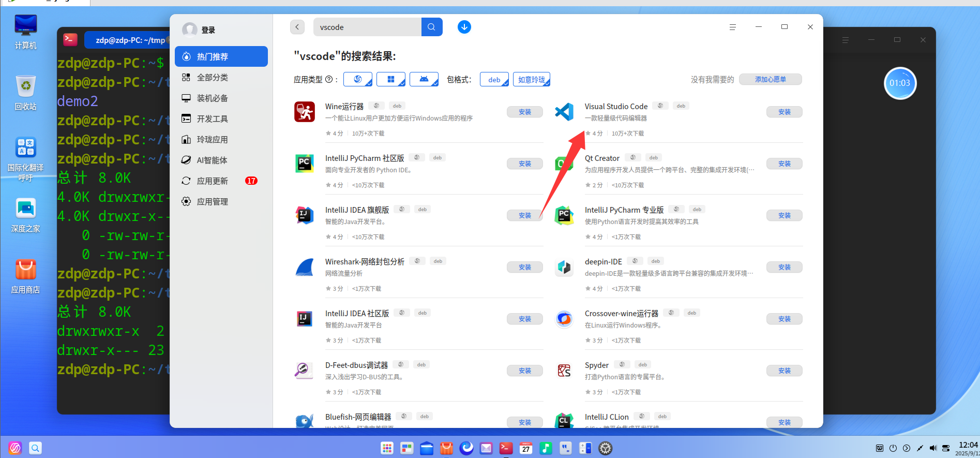
Task: Install Visual Studio Code
Action: click(785, 112)
